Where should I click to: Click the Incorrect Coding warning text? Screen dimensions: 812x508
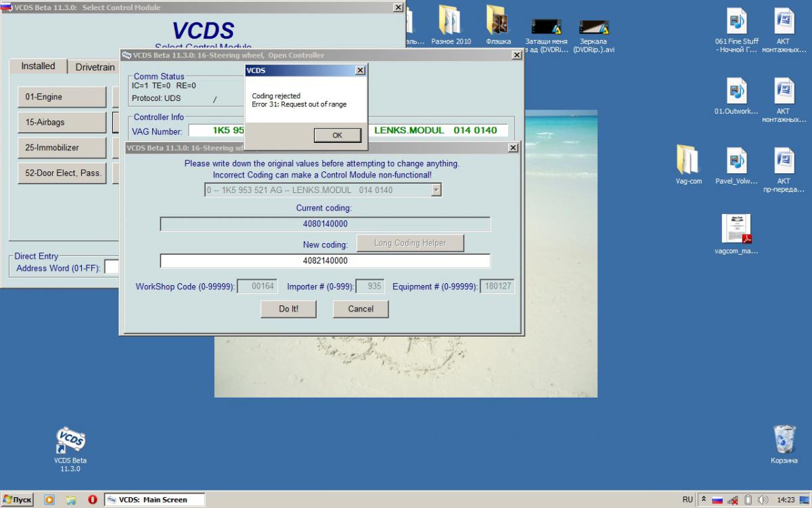(x=322, y=175)
